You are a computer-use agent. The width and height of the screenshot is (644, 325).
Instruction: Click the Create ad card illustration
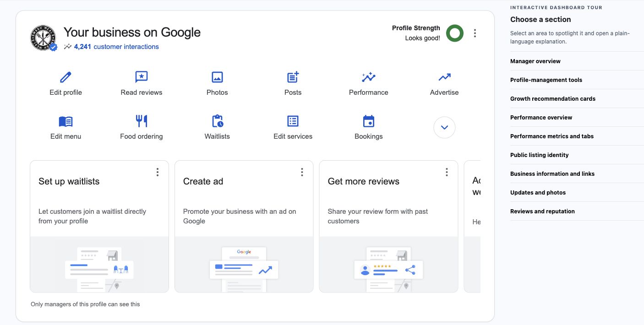244,265
